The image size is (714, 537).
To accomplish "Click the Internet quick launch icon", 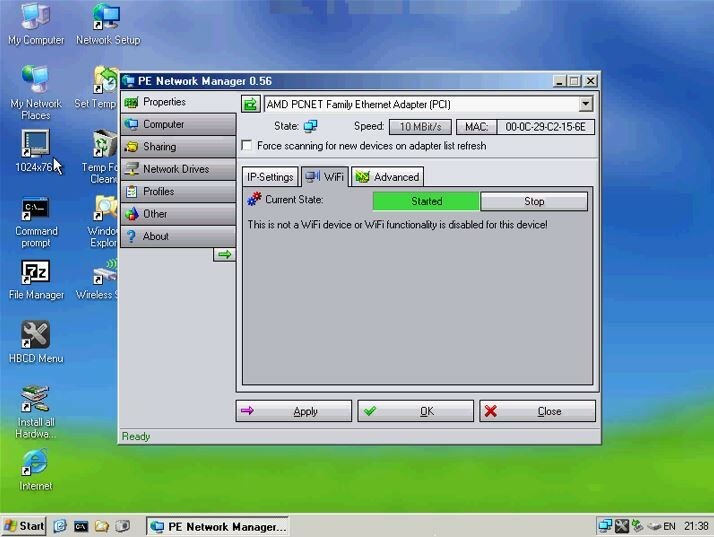I will pos(60,527).
